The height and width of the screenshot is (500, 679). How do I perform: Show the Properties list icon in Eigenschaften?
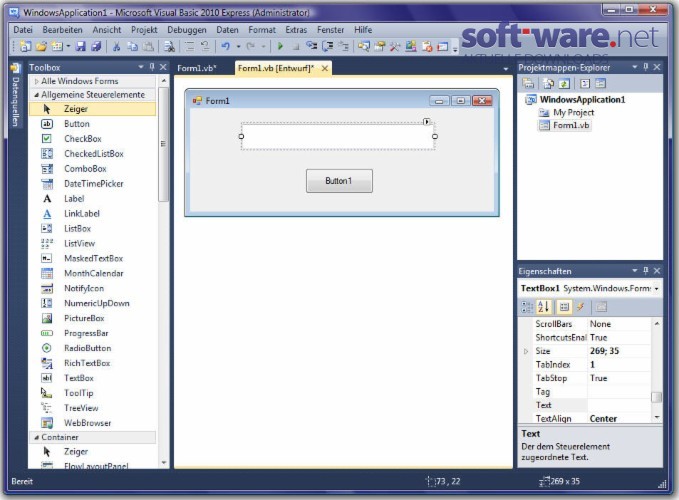pyautogui.click(x=564, y=307)
